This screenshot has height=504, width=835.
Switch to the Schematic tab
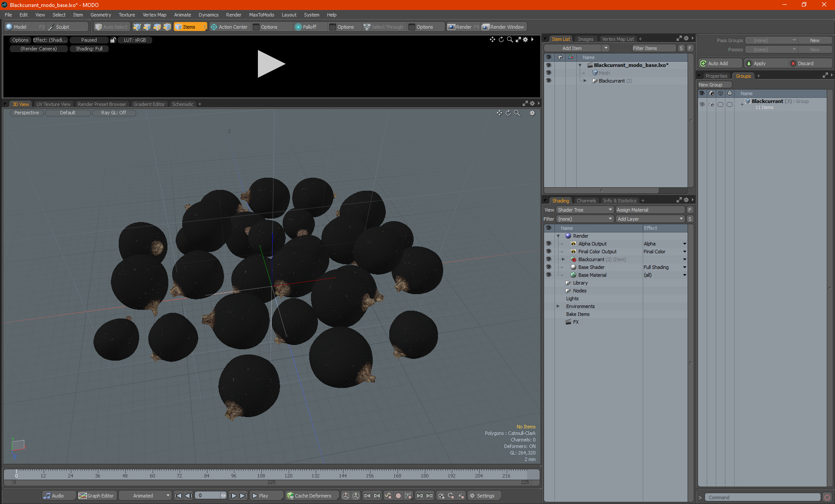point(183,104)
